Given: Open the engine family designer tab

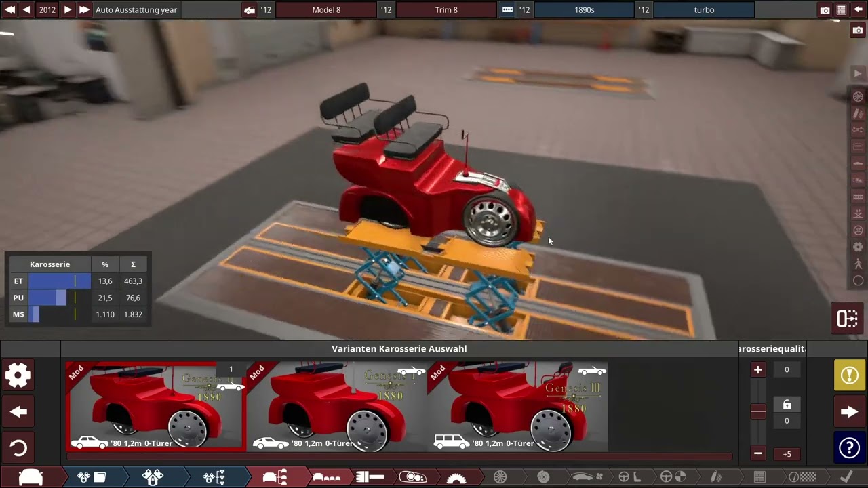Looking at the screenshot, I should click(x=92, y=477).
